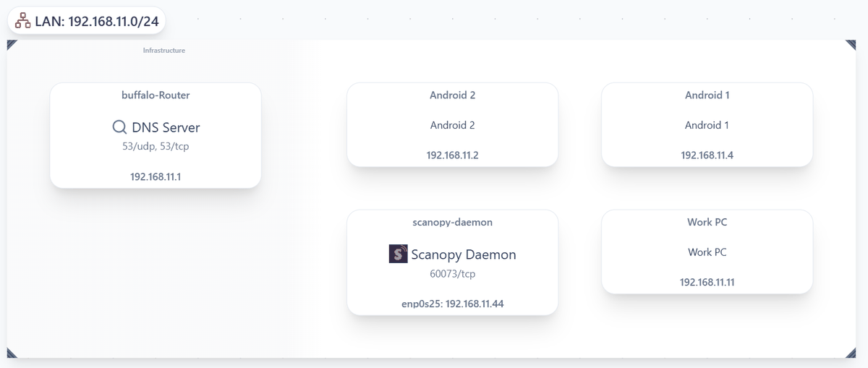Click the LAN network topology icon

[22, 21]
